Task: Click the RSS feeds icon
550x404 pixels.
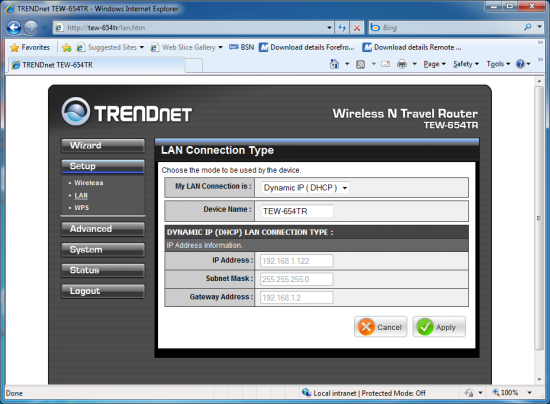Action: [361, 64]
